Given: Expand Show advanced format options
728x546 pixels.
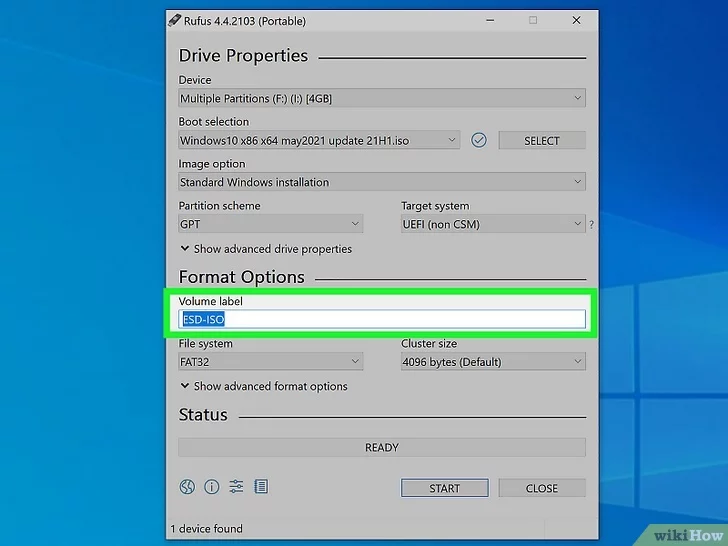Looking at the screenshot, I should pyautogui.click(x=264, y=386).
